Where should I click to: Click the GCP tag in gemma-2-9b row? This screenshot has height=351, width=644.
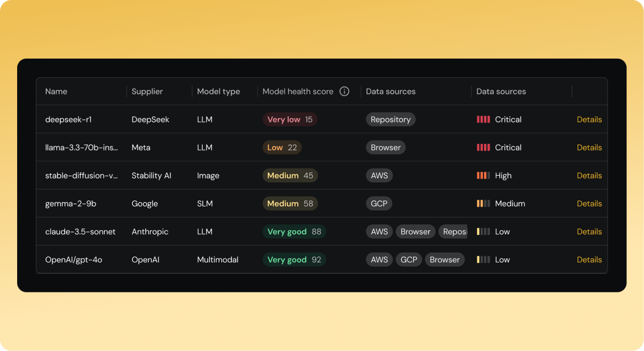click(379, 204)
